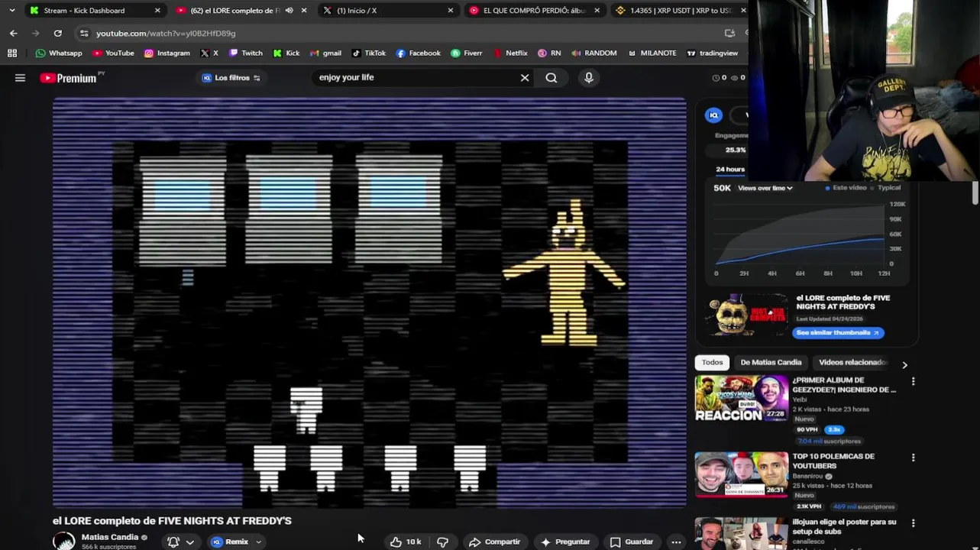Expand notification options chevron next to bell
Viewport: 980px width, 550px height.
point(189,542)
